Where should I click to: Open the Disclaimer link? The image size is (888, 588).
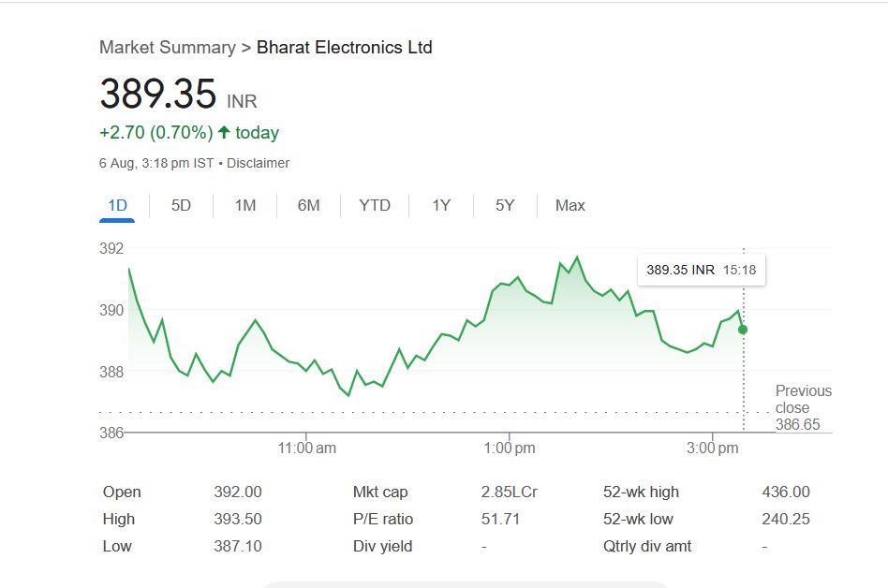(x=259, y=163)
